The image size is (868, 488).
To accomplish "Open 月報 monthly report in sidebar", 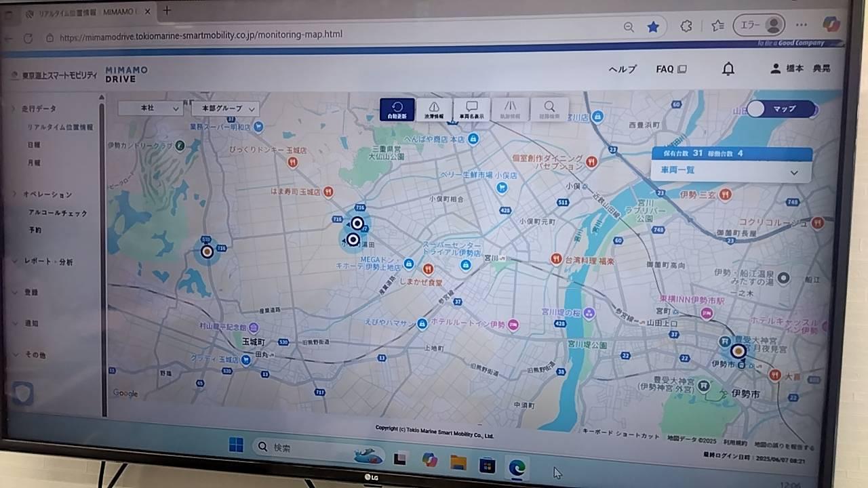I will point(34,163).
